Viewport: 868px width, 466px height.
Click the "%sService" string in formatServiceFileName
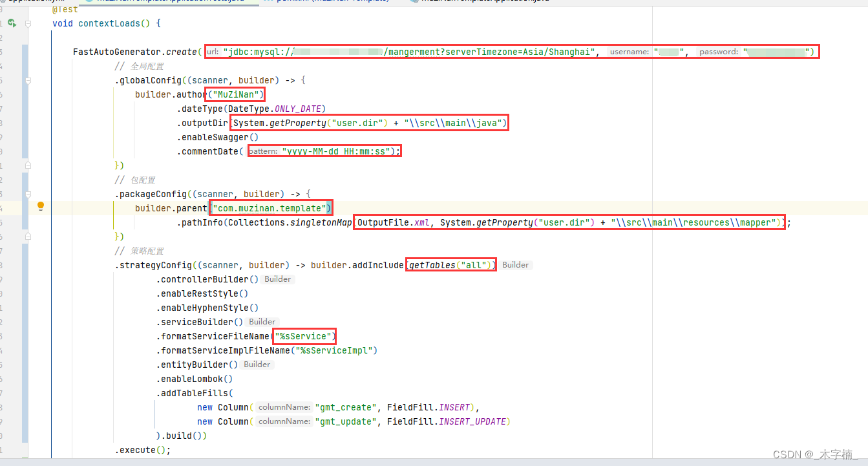(303, 336)
